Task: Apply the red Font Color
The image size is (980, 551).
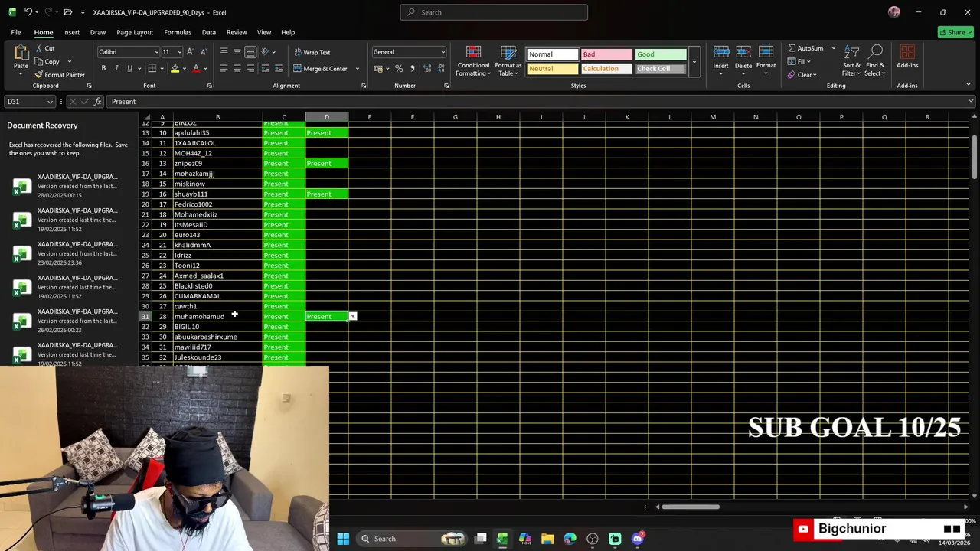Action: (196, 68)
